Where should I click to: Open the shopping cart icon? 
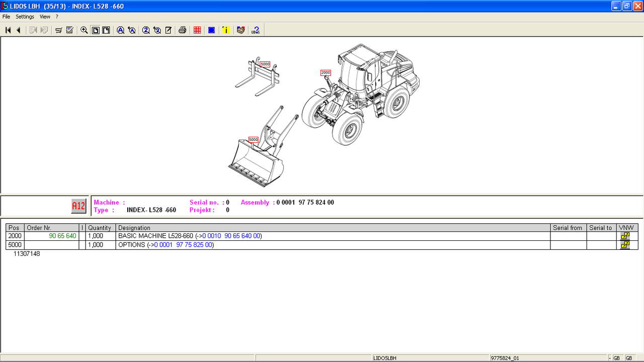58,30
